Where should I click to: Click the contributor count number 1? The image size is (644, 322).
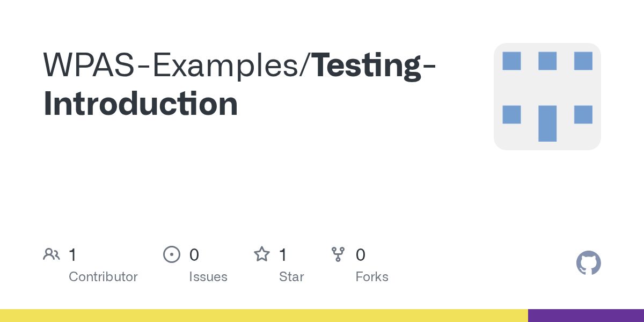(72, 255)
